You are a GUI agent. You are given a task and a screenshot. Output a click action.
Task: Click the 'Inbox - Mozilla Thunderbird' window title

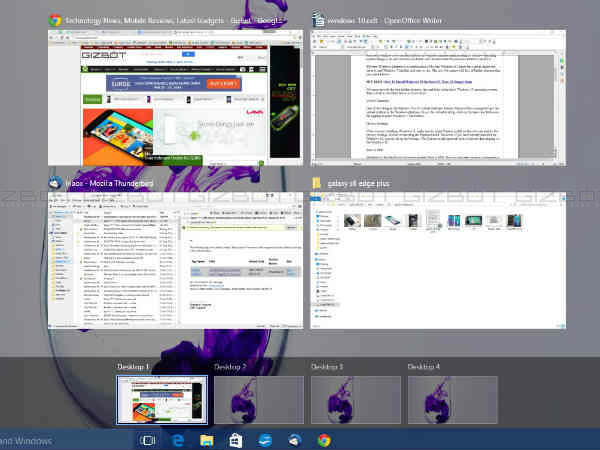109,183
